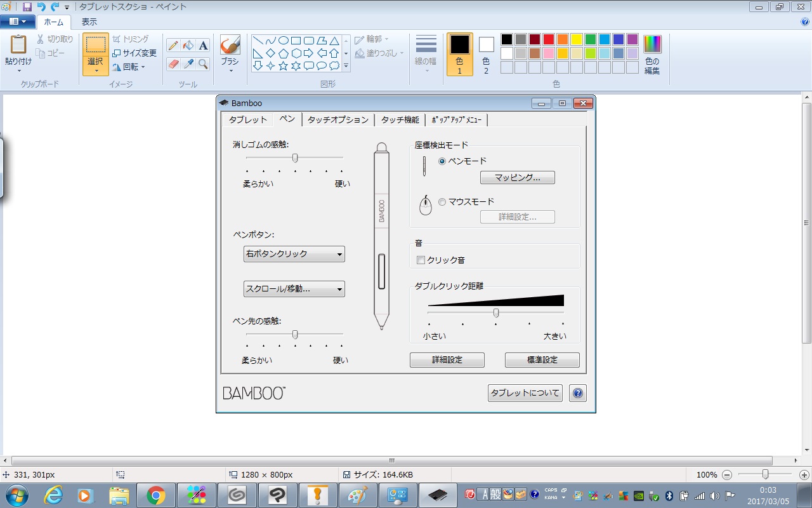Viewport: 812px width, 508px height.
Task: Select the Eraser tool
Action: click(x=173, y=64)
